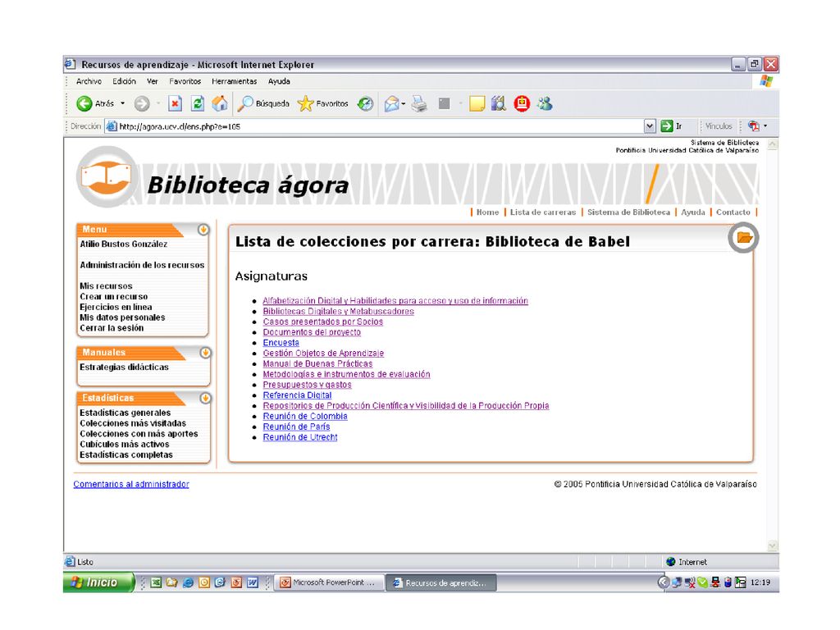Open Bibliotecas Digitales y Metabuscadores

tap(339, 311)
